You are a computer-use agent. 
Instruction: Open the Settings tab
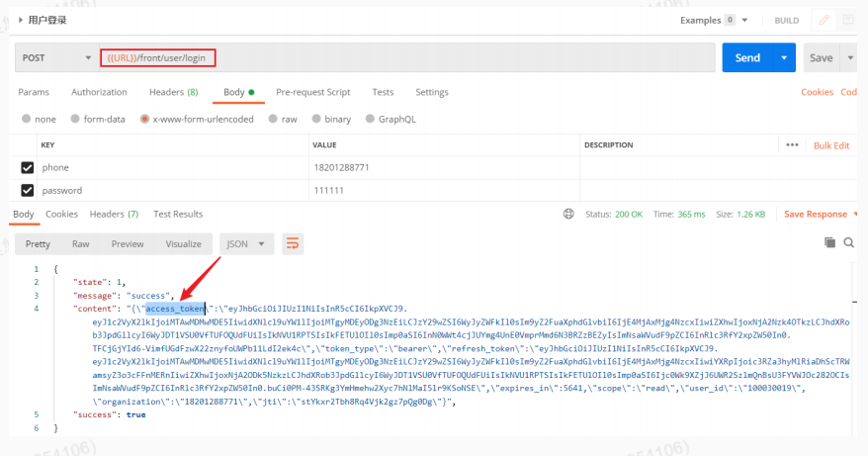click(x=432, y=92)
